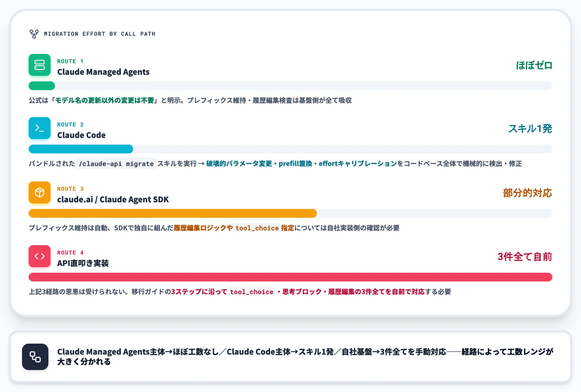This screenshot has height=392, width=581.
Task: Click the ほぼゼロ effort label
Action: (x=534, y=65)
